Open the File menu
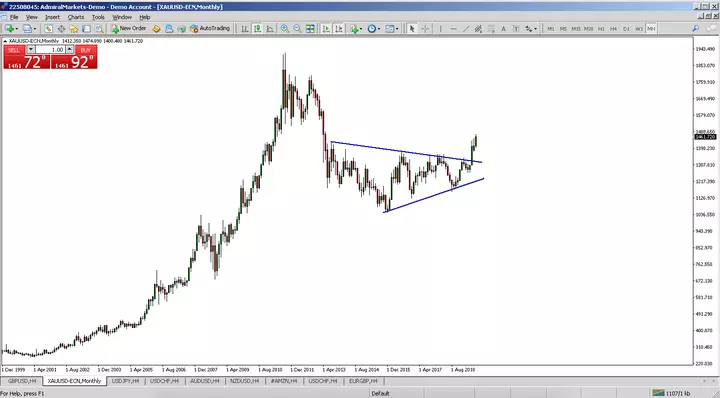 pos(14,17)
